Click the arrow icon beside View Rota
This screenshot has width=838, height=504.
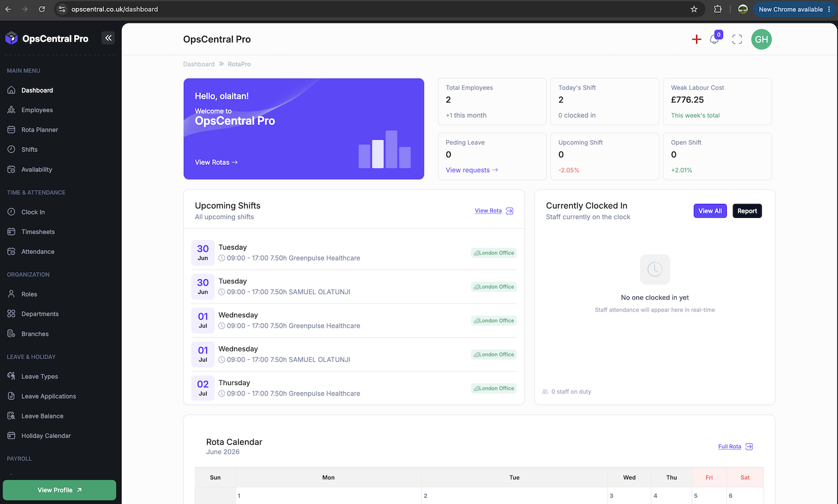tap(510, 211)
